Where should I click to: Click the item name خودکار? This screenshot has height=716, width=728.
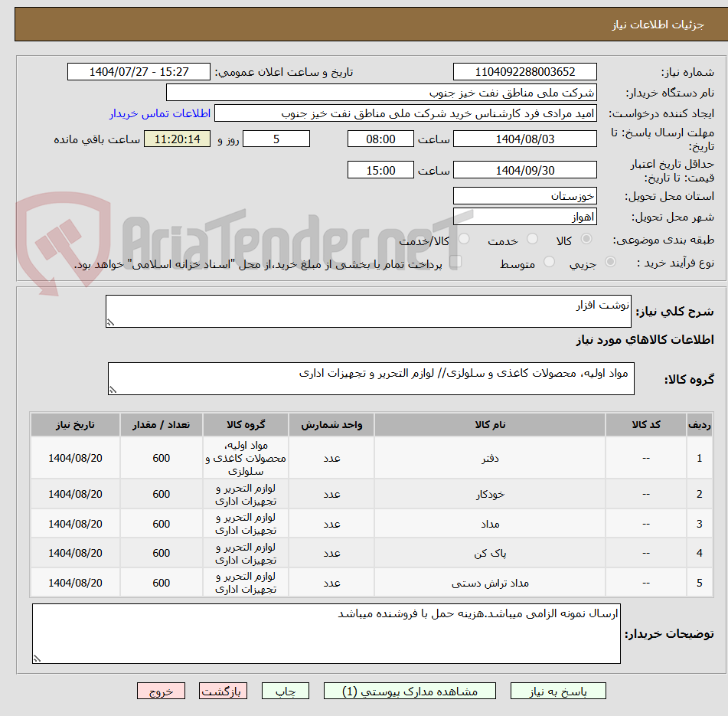pos(490,494)
